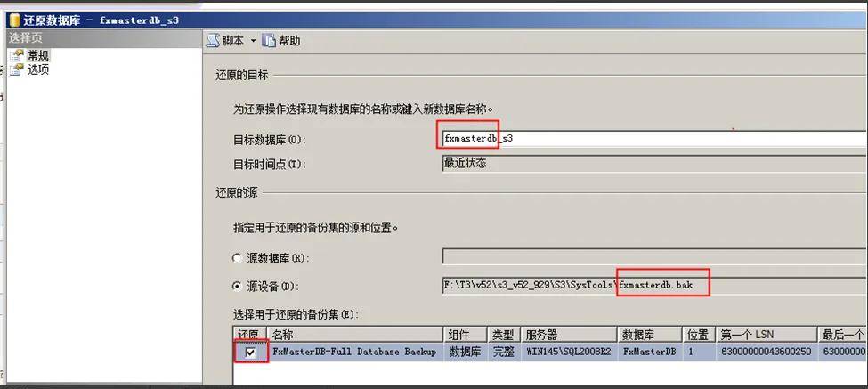This screenshot has height=389, width=868.
Task: Choose the 源数据库 radio button
Action: 237,258
